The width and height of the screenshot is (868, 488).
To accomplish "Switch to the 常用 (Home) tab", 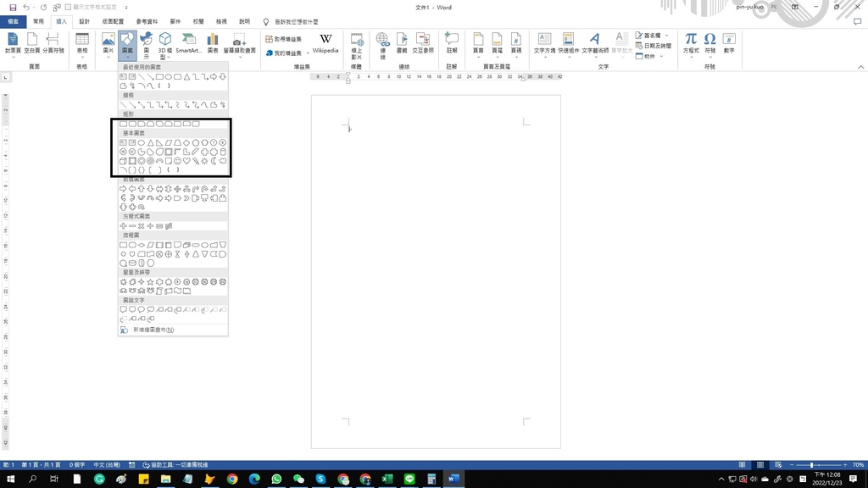I will [x=38, y=21].
